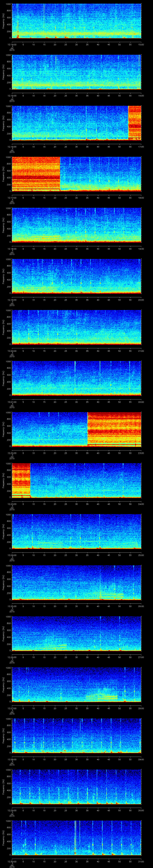Click the '12:29:00' start time label
Screen dimensions: 153x868
click(x=12, y=810)
